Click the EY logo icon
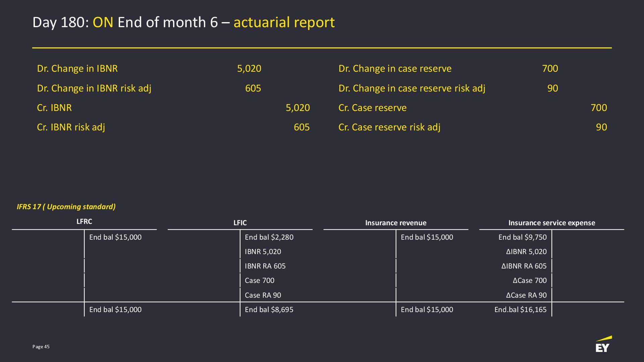644x362 pixels. click(x=603, y=345)
